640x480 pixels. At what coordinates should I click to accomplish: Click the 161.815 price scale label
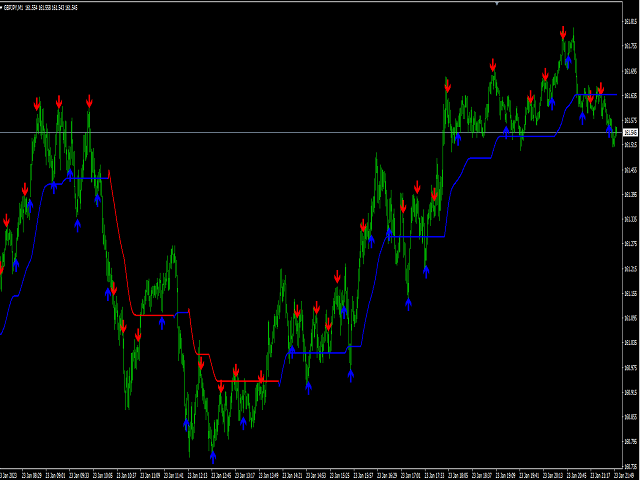click(x=631, y=22)
